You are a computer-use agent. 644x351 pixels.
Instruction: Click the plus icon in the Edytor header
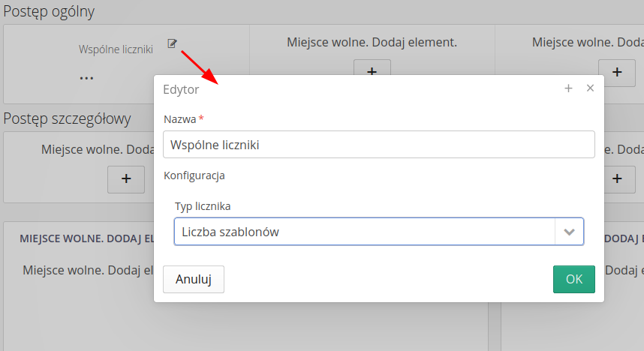click(x=568, y=88)
